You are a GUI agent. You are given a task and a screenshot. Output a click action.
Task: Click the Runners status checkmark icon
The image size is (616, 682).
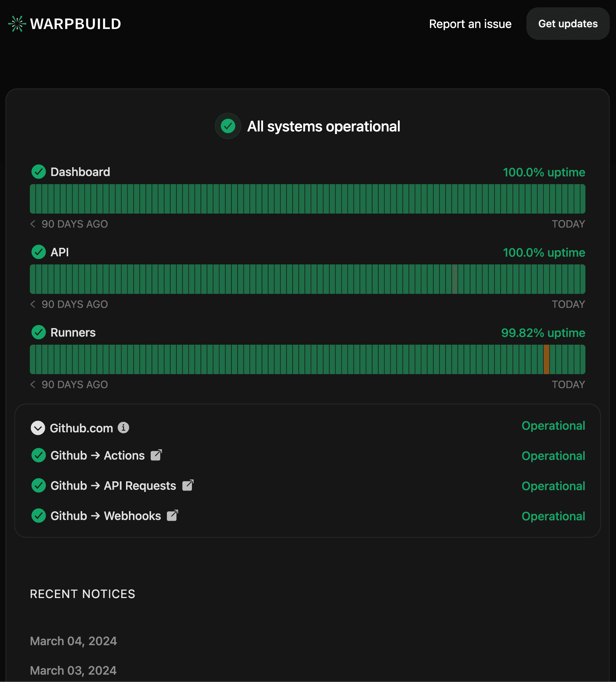(x=38, y=332)
